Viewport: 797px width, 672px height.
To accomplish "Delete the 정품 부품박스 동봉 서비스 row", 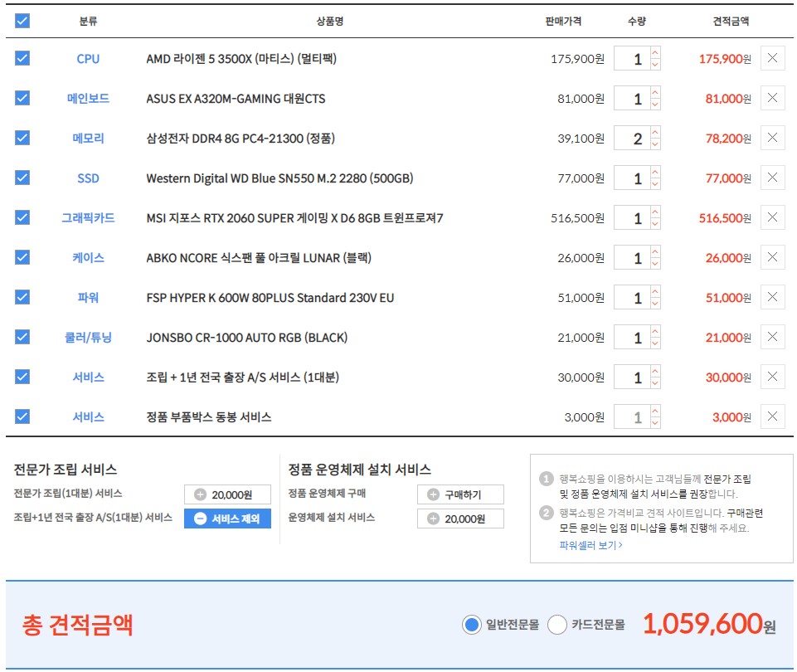I will tap(772, 416).
